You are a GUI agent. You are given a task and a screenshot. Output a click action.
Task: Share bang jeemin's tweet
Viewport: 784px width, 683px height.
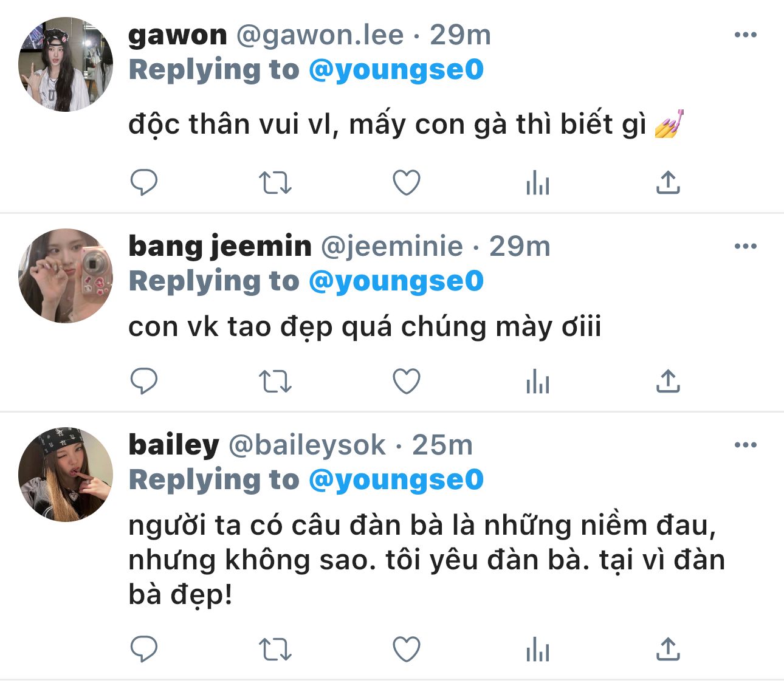(668, 382)
